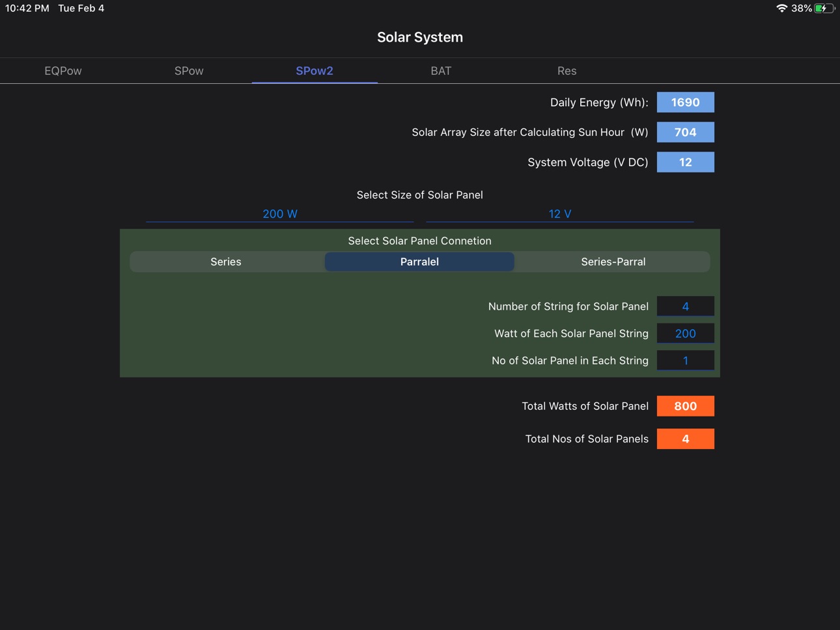Tap the 10:42 PM clock

pos(27,8)
